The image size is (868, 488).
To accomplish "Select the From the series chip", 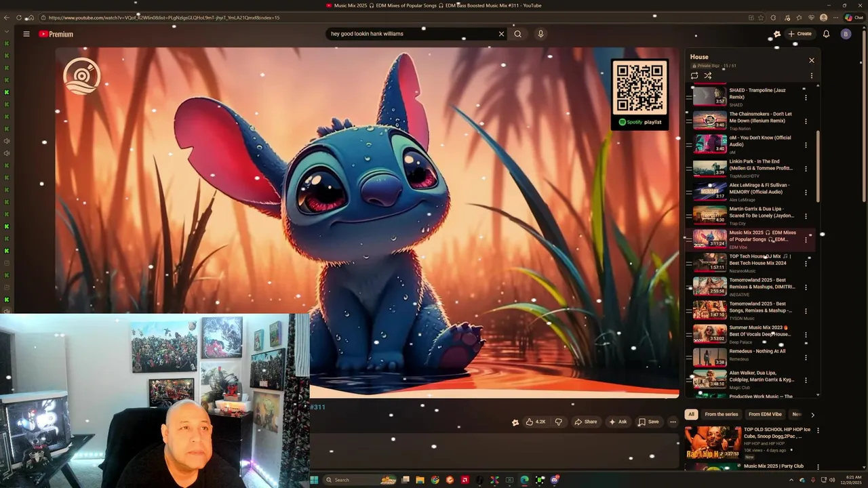I will [x=721, y=414].
